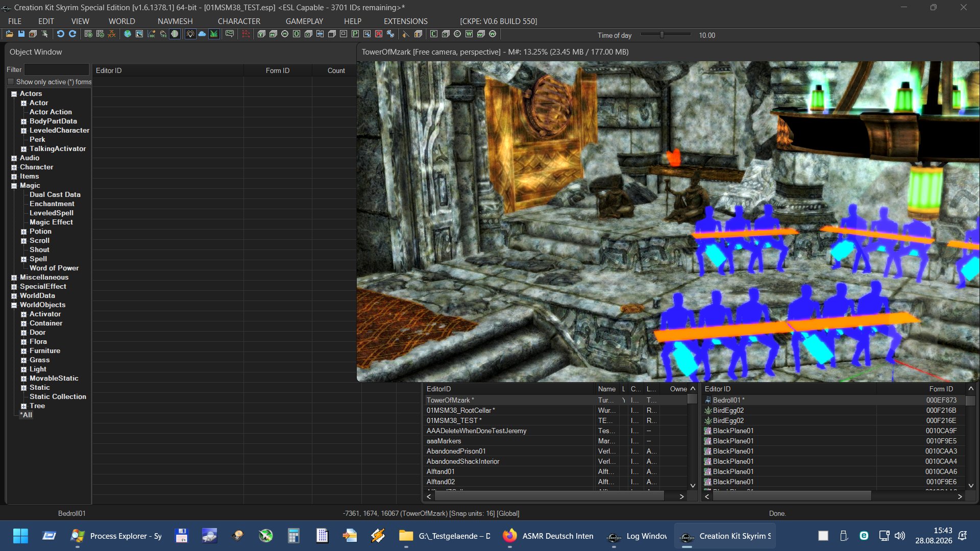The width and height of the screenshot is (980, 551).
Task: Open the EXTENSIONS menu
Action: tap(406, 21)
